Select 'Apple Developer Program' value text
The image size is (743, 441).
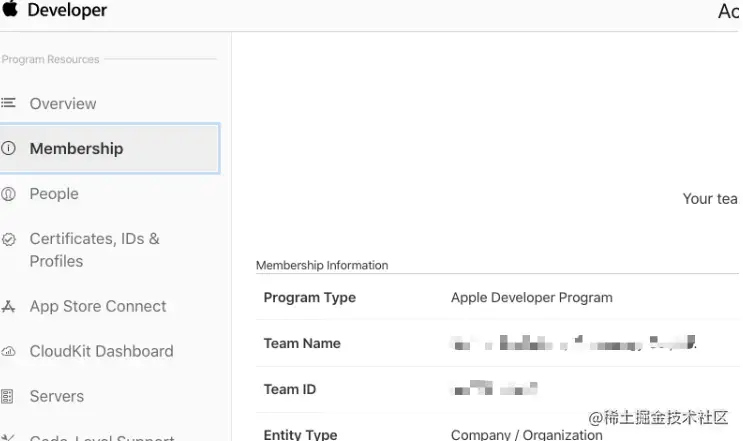[532, 297]
